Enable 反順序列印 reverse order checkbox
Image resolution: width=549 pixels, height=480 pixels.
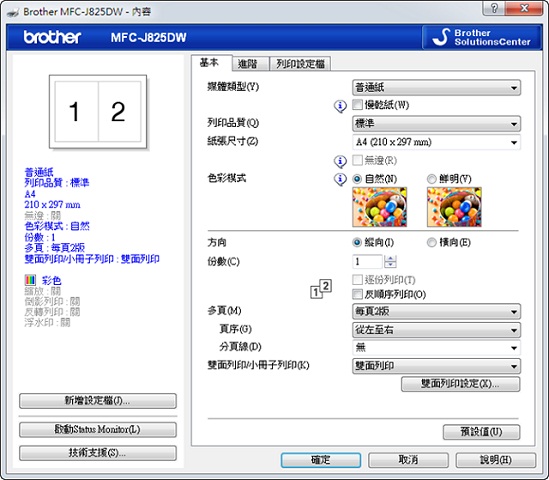357,294
